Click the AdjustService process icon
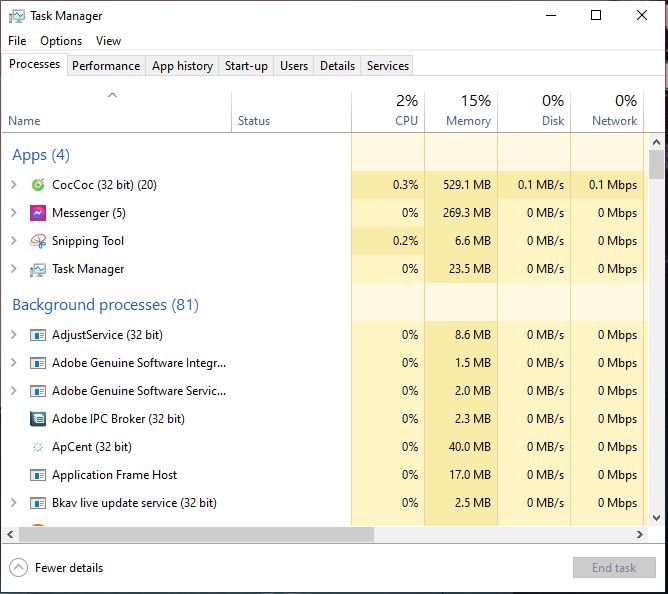 pyautogui.click(x=38, y=335)
